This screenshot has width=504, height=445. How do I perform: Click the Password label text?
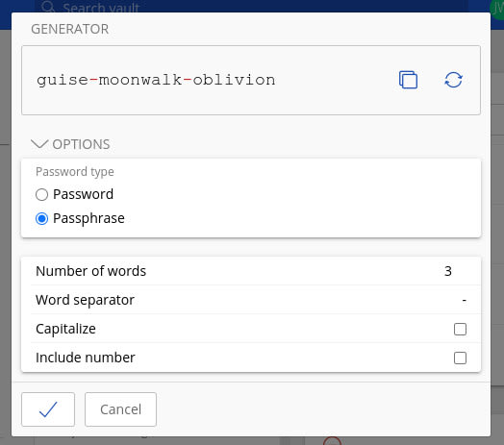(83, 194)
